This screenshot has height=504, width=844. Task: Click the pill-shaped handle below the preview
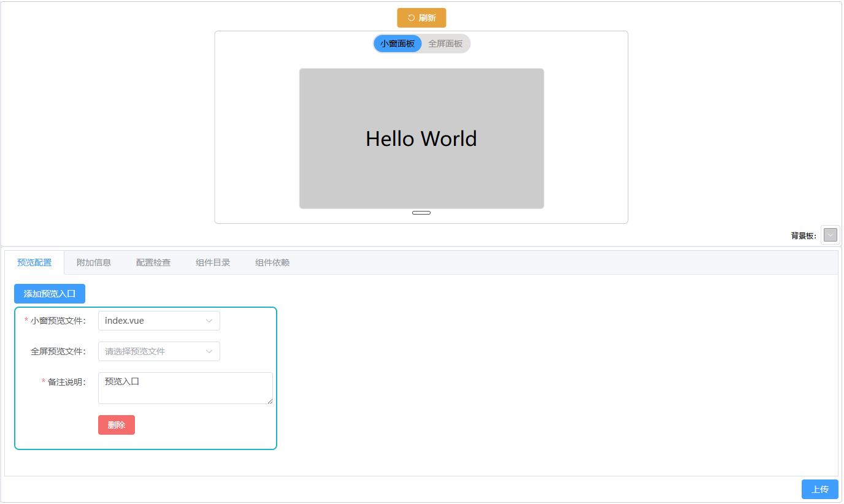coord(421,213)
